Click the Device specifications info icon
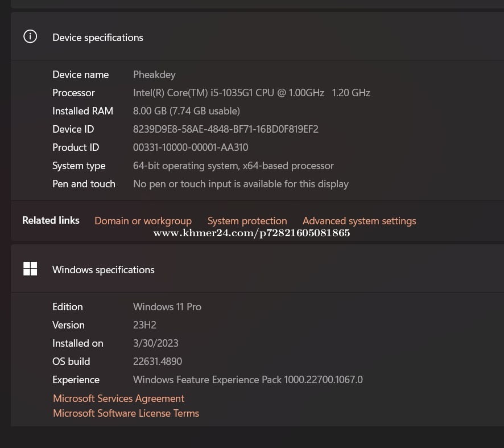This screenshot has height=448, width=504. click(x=30, y=36)
